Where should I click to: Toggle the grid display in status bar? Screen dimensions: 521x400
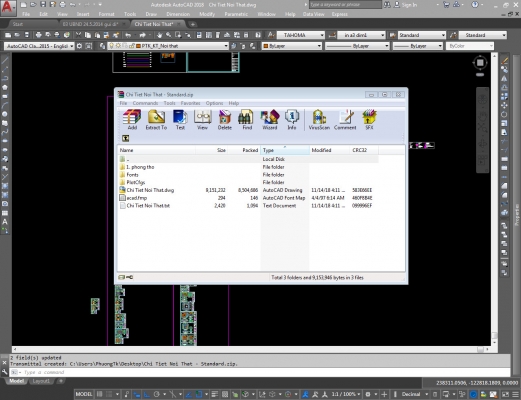pyautogui.click(x=100, y=394)
